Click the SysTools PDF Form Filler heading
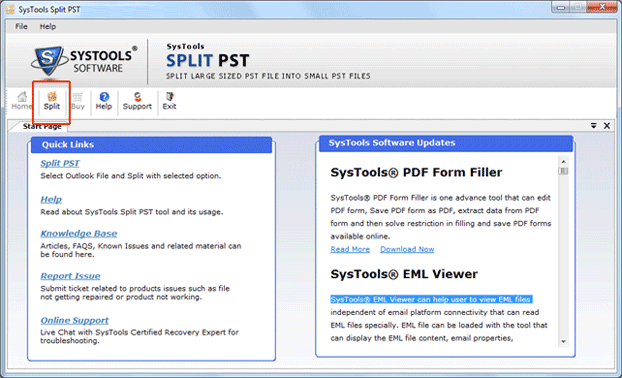The width and height of the screenshot is (622, 378). click(x=416, y=173)
